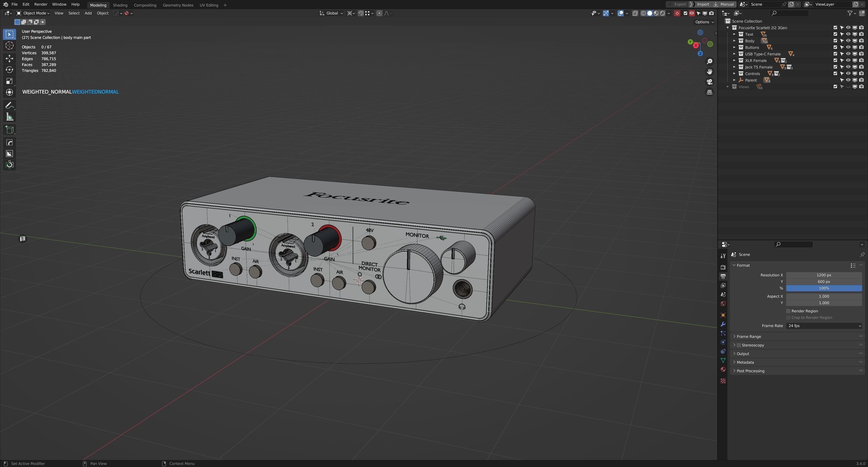
Task: Toggle X-ray mode in viewport header
Action: pos(635,13)
